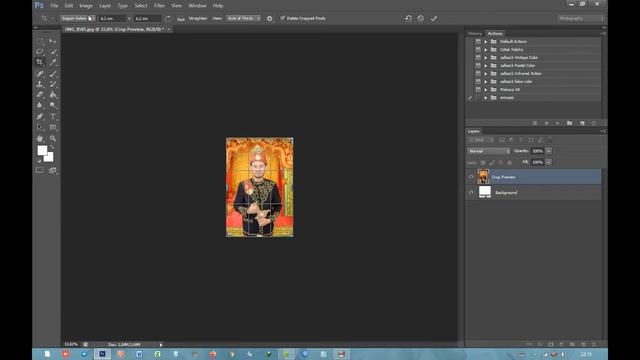Open crop additional options gear
Viewport: 640px width, 360px height.
tap(269, 18)
